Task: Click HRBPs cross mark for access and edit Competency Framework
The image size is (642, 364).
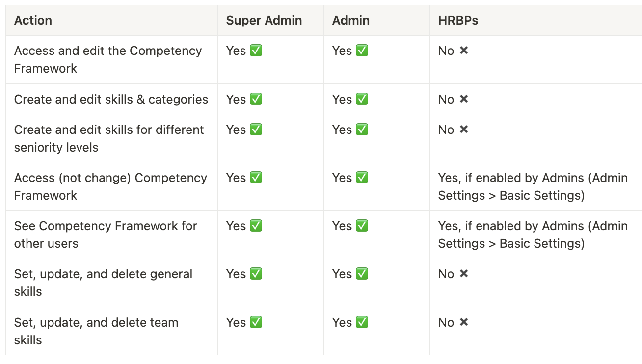Action: click(464, 51)
